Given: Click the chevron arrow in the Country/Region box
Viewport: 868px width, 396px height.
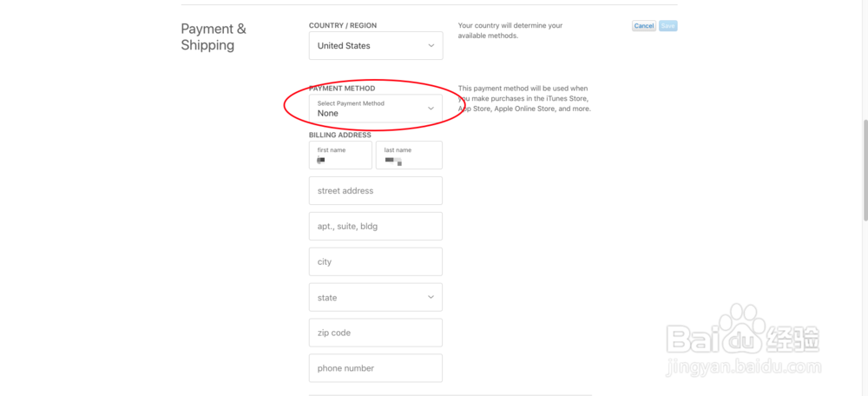Looking at the screenshot, I should (431, 45).
